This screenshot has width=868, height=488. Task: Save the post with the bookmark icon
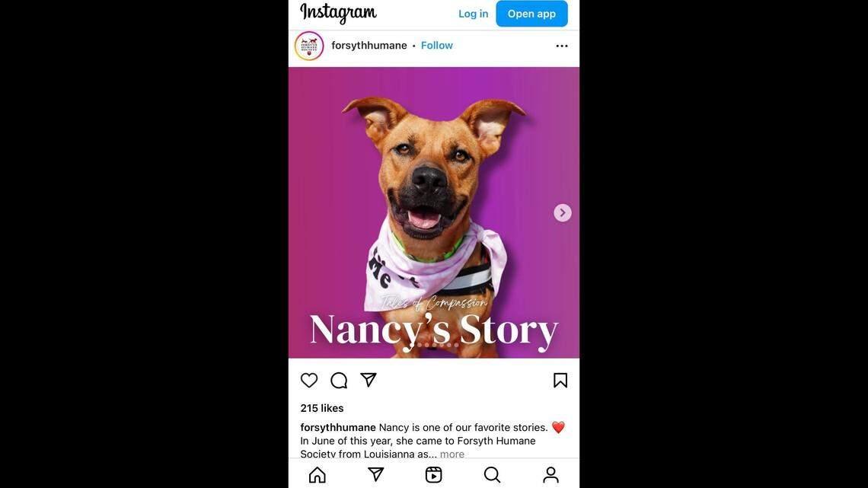coord(560,380)
